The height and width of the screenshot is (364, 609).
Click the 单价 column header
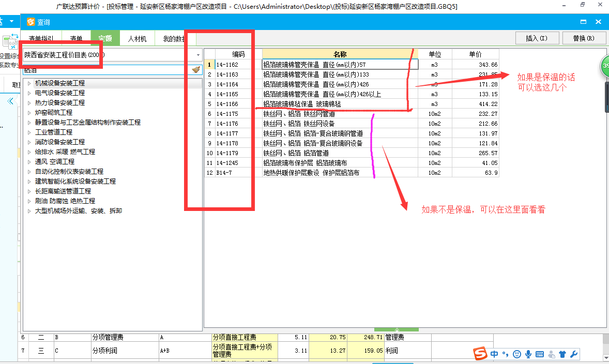[x=476, y=54]
